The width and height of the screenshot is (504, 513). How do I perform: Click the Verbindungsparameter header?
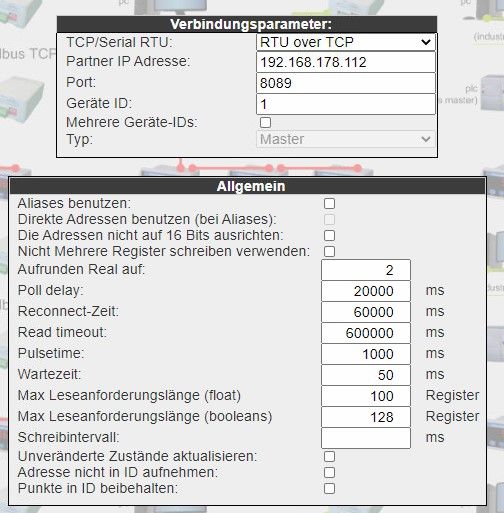(247, 24)
